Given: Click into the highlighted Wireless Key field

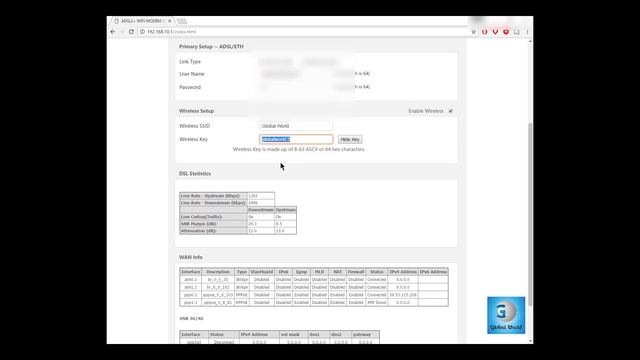Looking at the screenshot, I should pyautogui.click(x=296, y=139).
